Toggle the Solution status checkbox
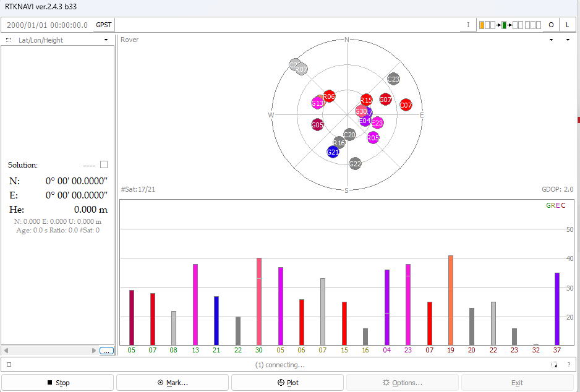Screen dimensions: 580x392 [x=104, y=164]
